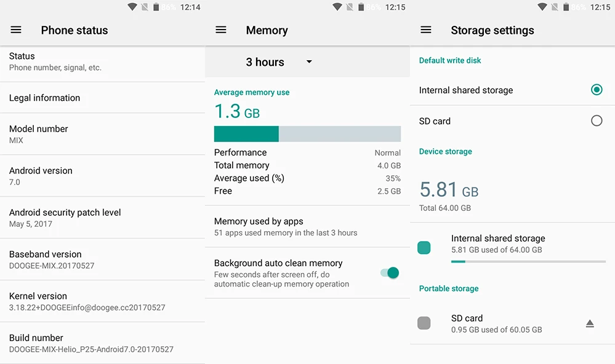615x364 pixels.
Task: Disable Background auto clean memory switch
Action: pyautogui.click(x=390, y=273)
